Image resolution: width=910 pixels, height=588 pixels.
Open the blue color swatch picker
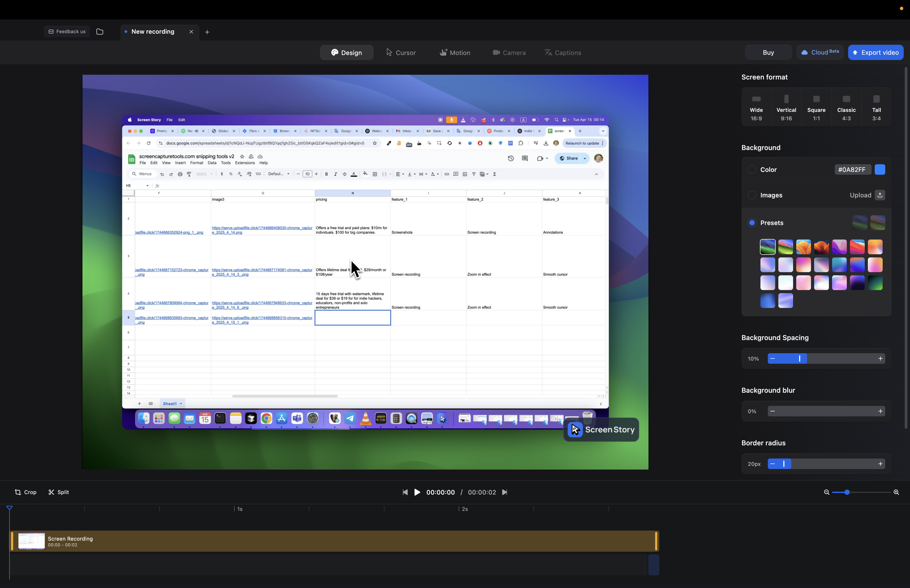click(x=880, y=170)
